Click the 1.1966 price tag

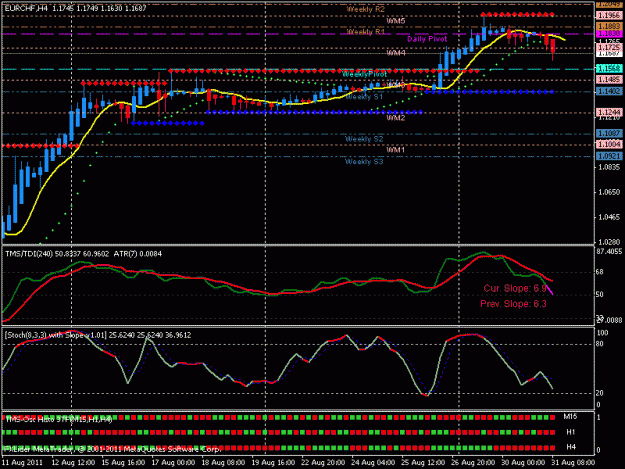click(x=609, y=16)
